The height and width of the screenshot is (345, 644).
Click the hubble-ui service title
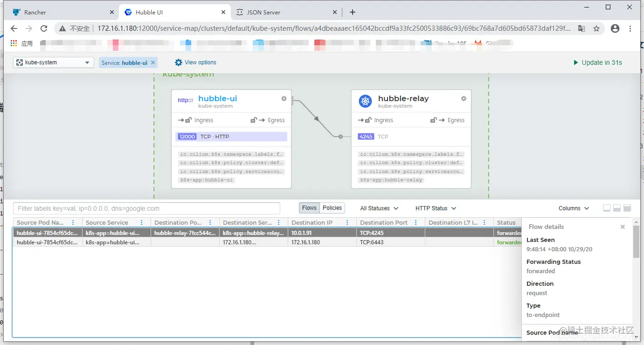pyautogui.click(x=217, y=98)
